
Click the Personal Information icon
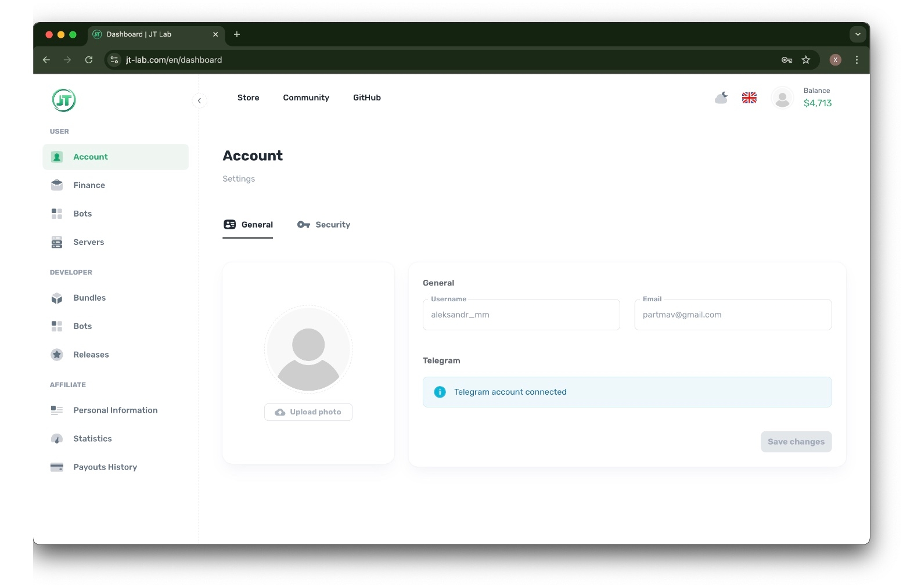57,410
